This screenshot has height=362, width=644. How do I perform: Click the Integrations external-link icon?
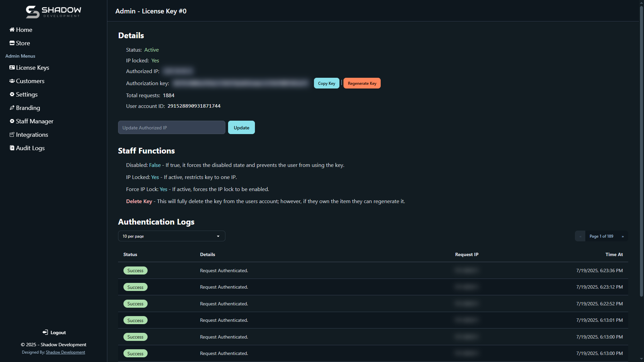pyautogui.click(x=12, y=135)
